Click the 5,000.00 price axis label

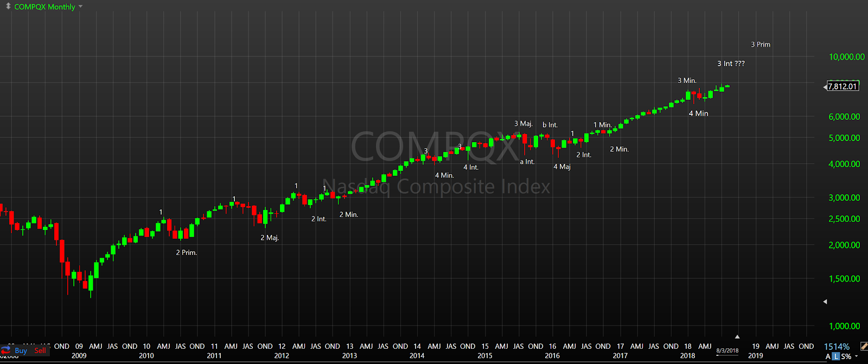(844, 138)
